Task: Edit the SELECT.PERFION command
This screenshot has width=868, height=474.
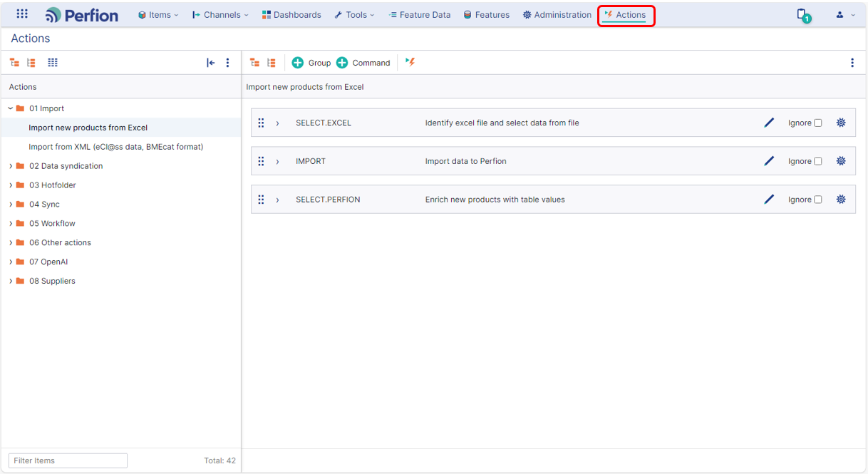Action: [769, 200]
